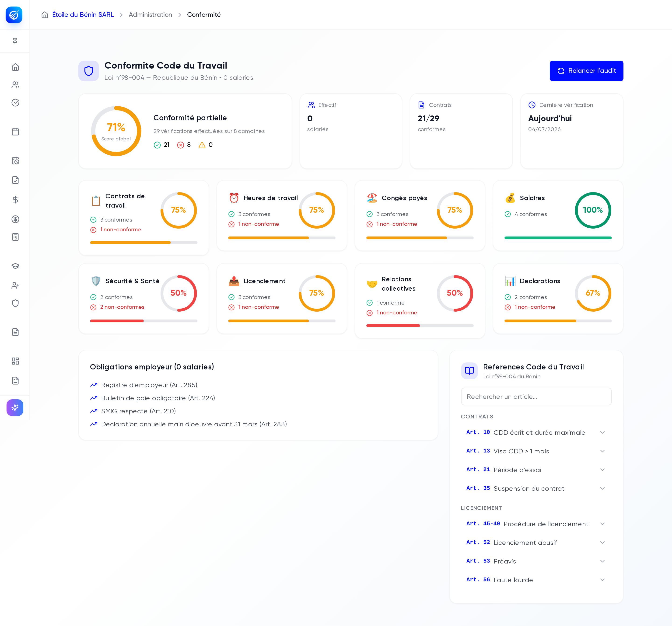Open the dashboard grid sidebar icon
The width and height of the screenshot is (672, 626).
click(15, 361)
